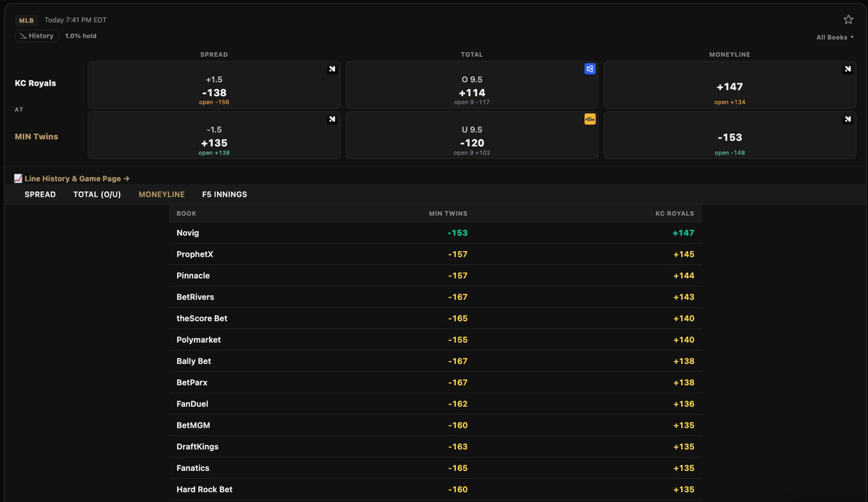
Task: Click the sportsbook logo in KC Royals +1.5 spread cell
Action: 332,69
